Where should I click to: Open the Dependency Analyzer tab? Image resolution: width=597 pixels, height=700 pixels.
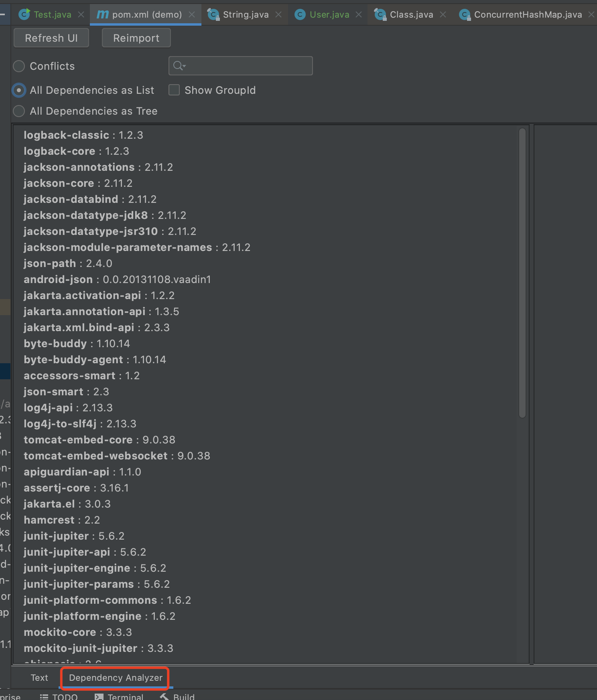pos(116,678)
